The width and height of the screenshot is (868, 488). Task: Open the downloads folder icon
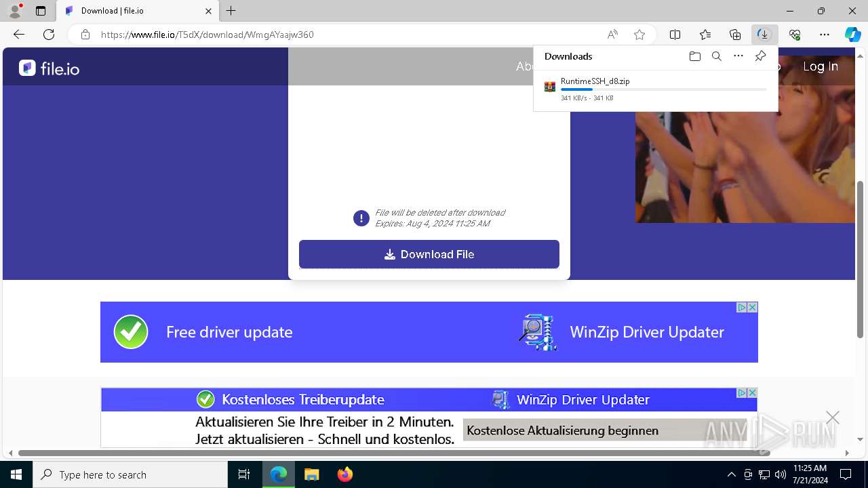(x=694, y=56)
